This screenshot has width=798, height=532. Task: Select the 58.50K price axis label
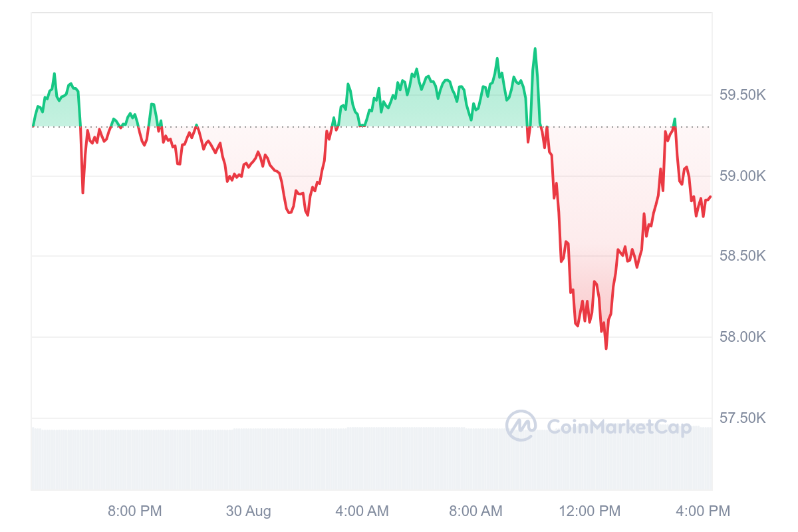point(743,256)
